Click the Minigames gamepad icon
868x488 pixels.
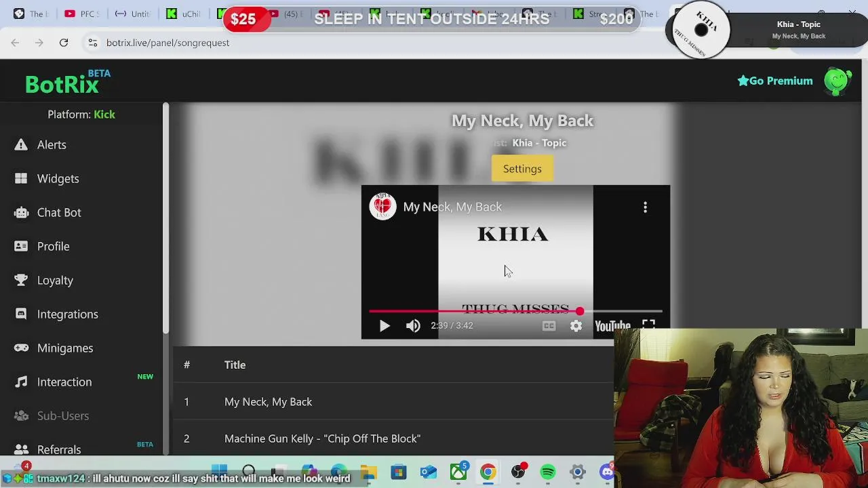tap(21, 348)
